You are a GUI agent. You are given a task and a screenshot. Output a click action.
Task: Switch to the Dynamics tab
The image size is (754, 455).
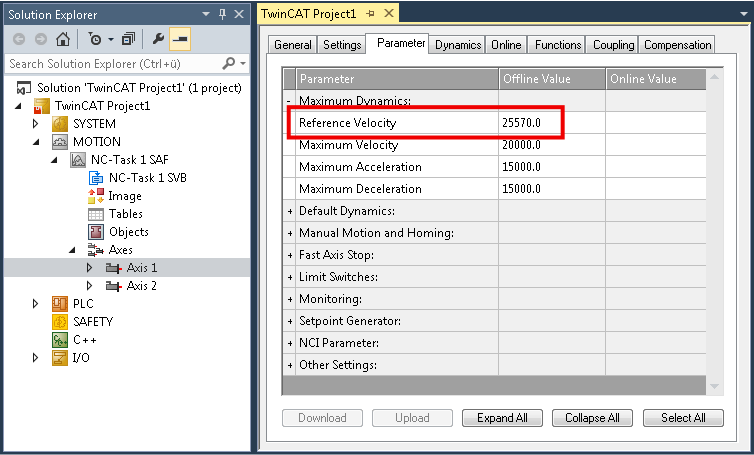pos(458,45)
